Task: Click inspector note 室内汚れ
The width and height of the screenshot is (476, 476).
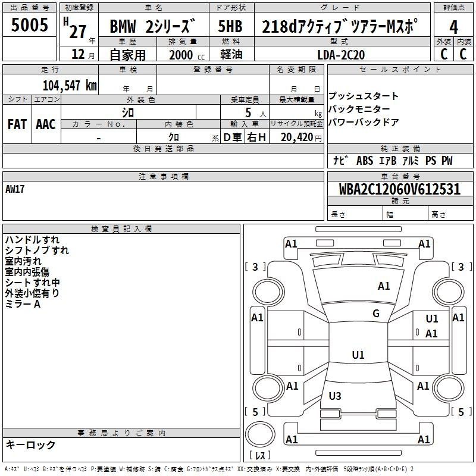Action: click(23, 261)
